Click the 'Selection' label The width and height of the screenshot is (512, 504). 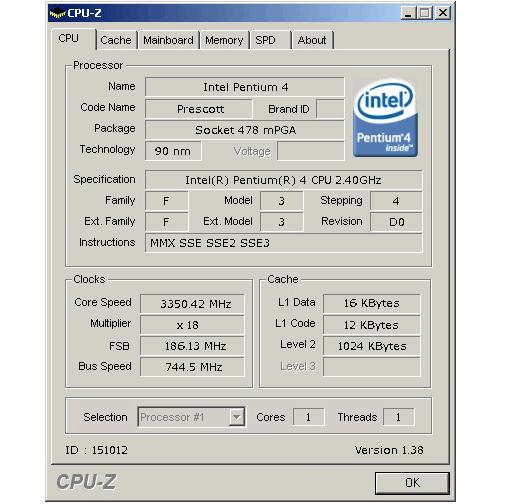click(x=105, y=417)
